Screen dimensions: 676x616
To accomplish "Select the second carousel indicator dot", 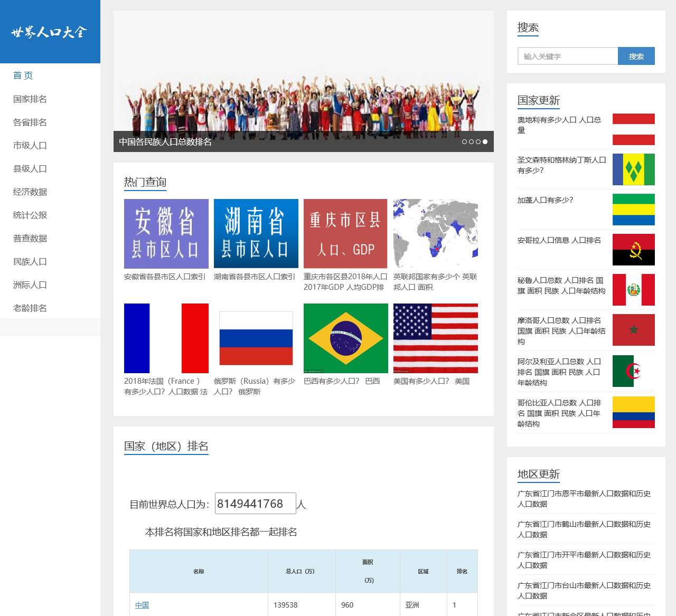I will click(472, 141).
